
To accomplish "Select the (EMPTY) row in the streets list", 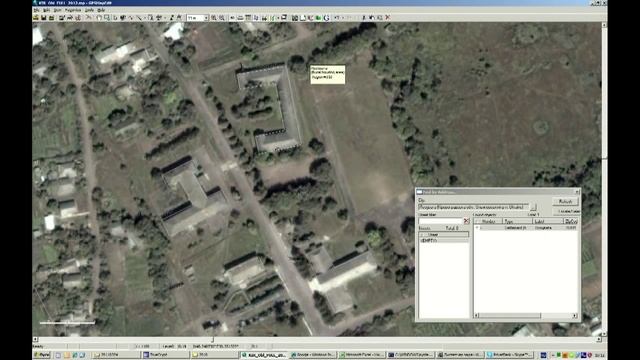I will click(444, 240).
